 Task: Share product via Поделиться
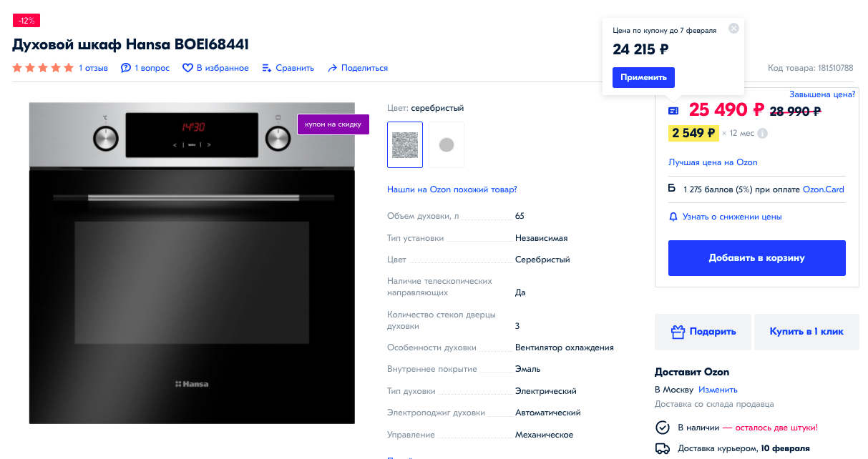click(364, 68)
